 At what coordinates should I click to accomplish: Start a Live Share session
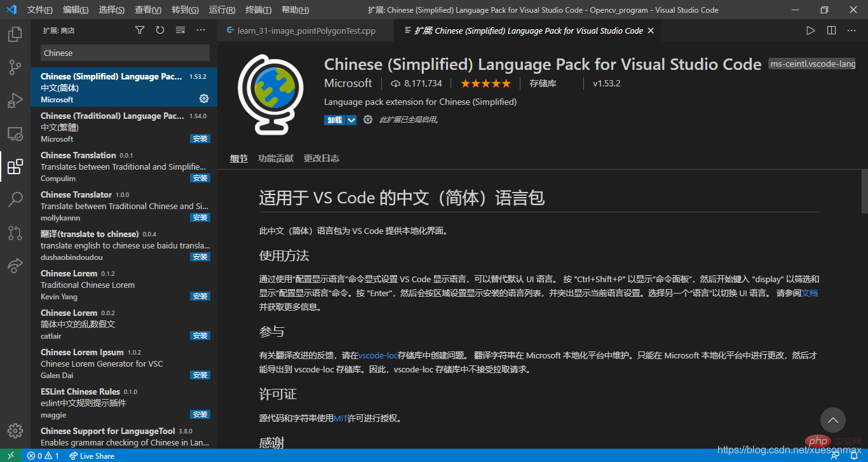click(92, 456)
